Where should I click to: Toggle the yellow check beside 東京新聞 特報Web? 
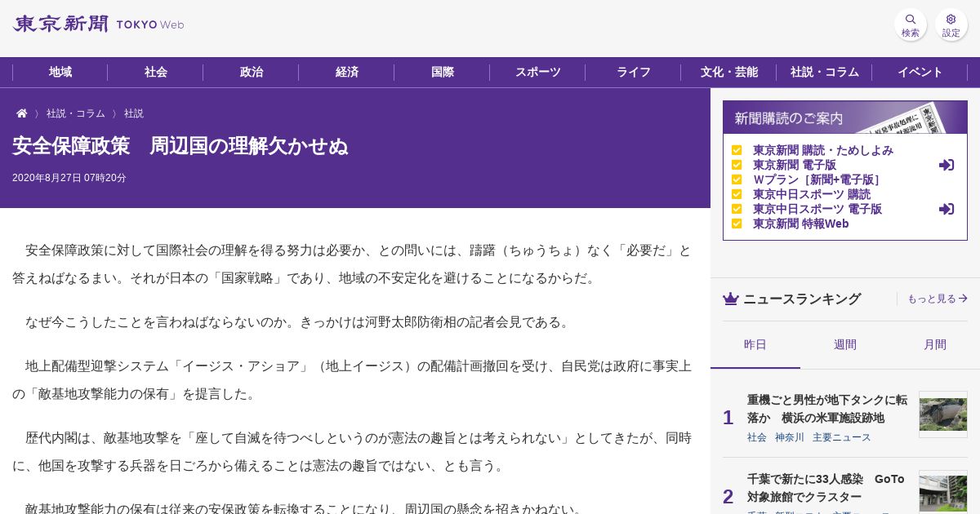click(x=737, y=224)
